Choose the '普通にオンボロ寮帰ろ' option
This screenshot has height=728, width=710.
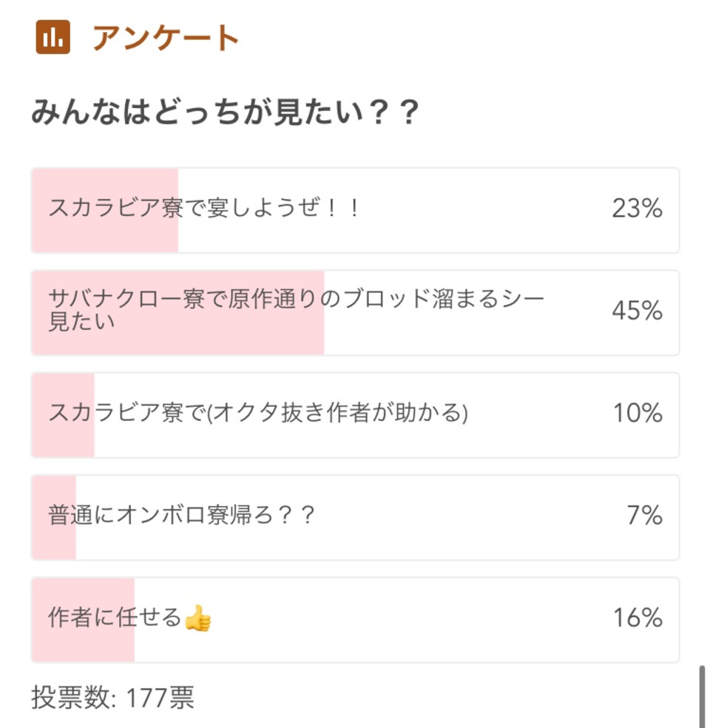pyautogui.click(x=356, y=518)
